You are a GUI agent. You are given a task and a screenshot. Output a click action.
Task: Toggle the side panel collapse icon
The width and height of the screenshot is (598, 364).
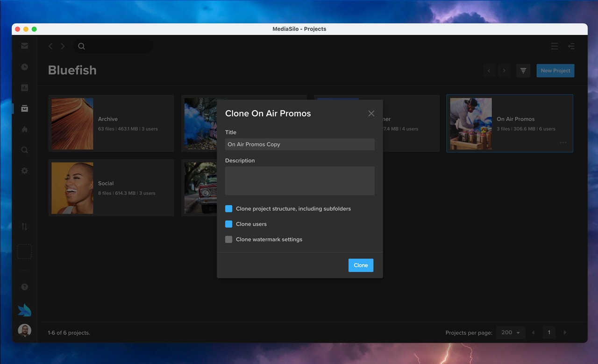(x=571, y=46)
